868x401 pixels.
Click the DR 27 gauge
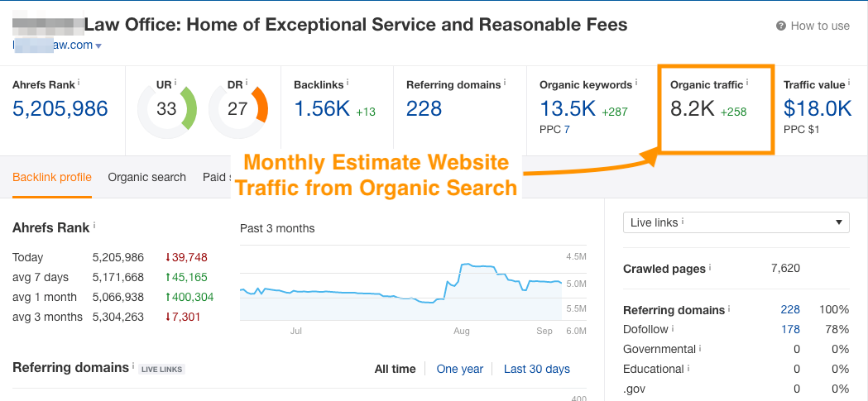tap(238, 109)
